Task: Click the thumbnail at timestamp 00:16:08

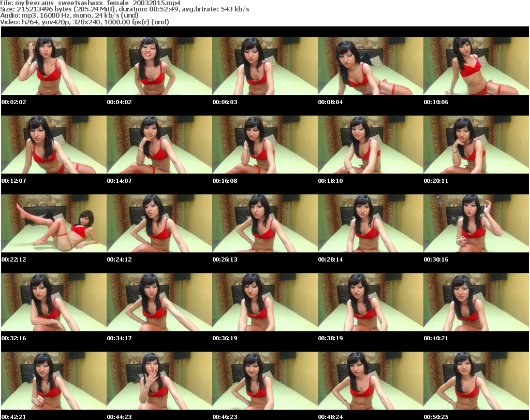Action: (x=265, y=144)
